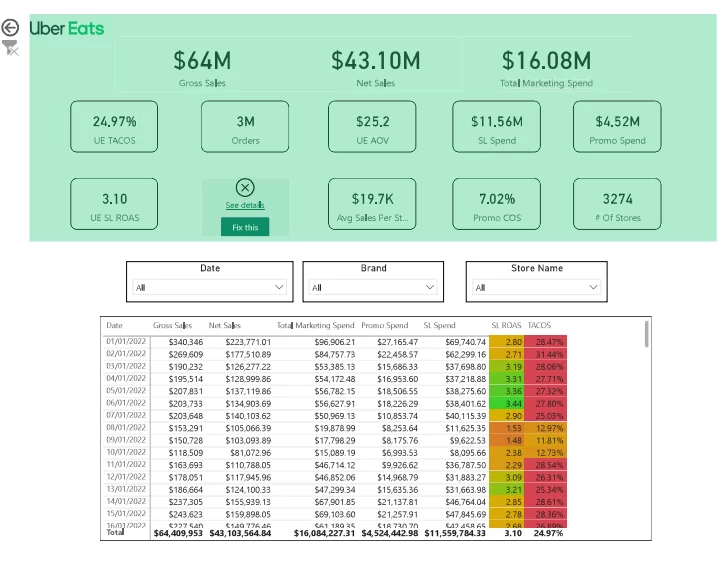The height and width of the screenshot is (570, 727).
Task: Select the UE TACOS 24.97% card
Action: (x=114, y=127)
